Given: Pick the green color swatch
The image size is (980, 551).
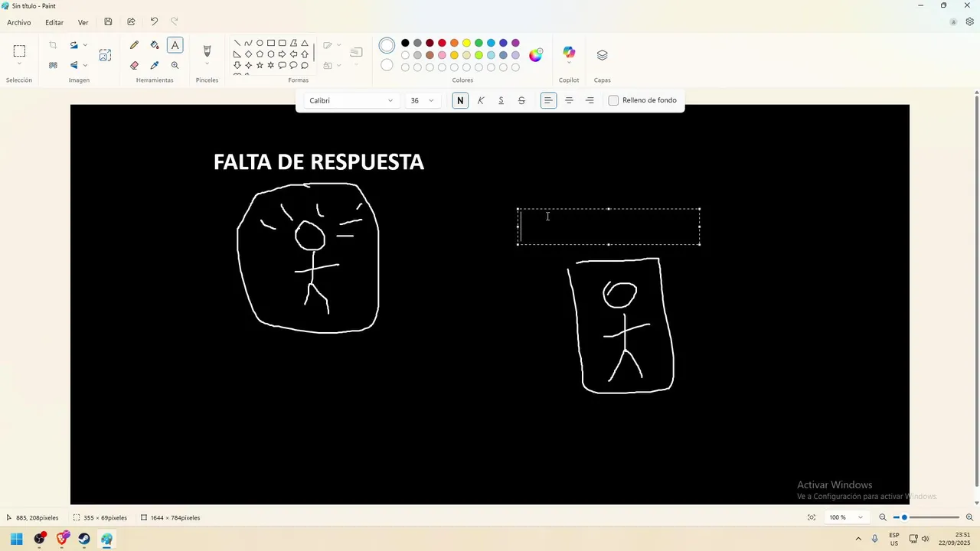Looking at the screenshot, I should pos(479,43).
